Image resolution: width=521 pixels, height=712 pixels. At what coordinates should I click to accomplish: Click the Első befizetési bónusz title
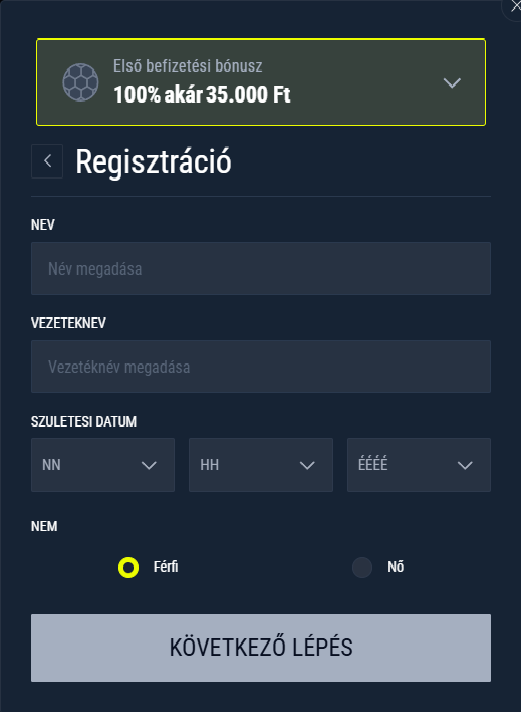pyautogui.click(x=188, y=66)
